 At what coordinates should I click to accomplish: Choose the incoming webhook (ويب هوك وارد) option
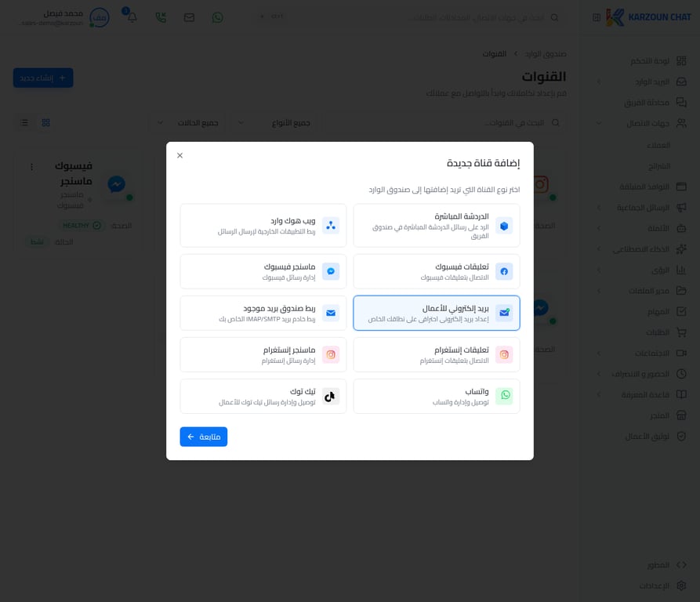(x=263, y=226)
